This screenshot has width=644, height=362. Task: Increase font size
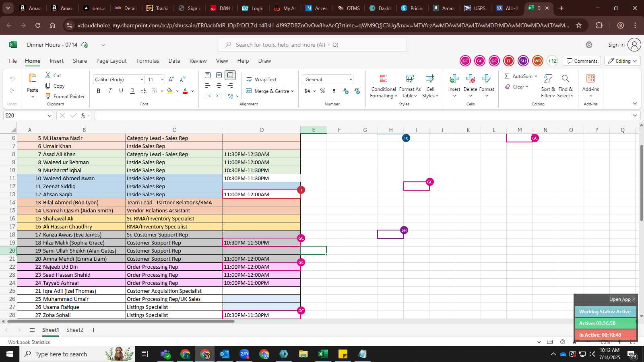(171, 80)
